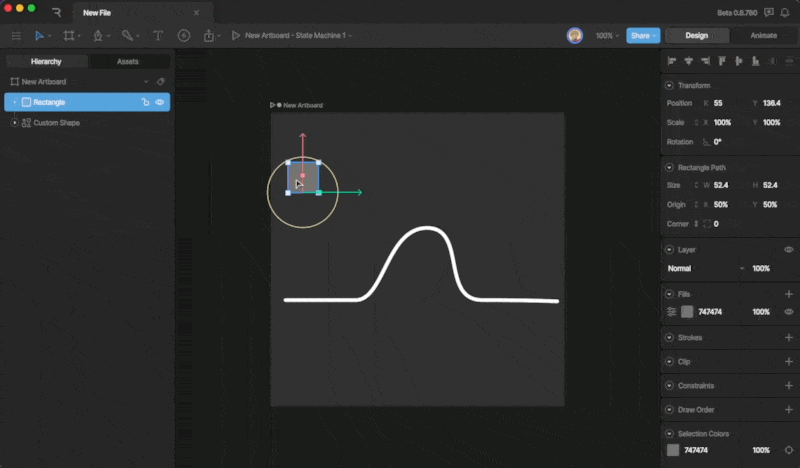Choose the Text tool
The width and height of the screenshot is (800, 468).
[x=157, y=36]
